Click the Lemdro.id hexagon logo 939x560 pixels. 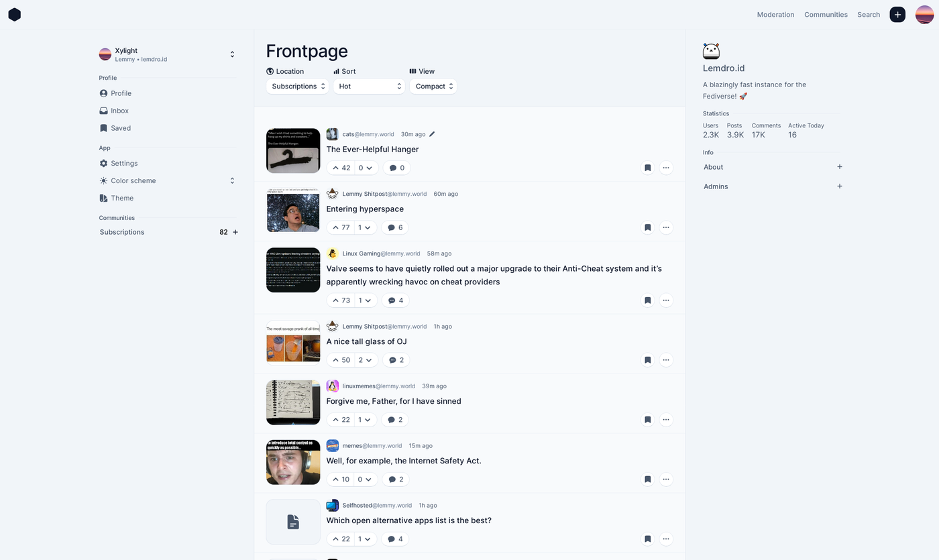[x=14, y=14]
